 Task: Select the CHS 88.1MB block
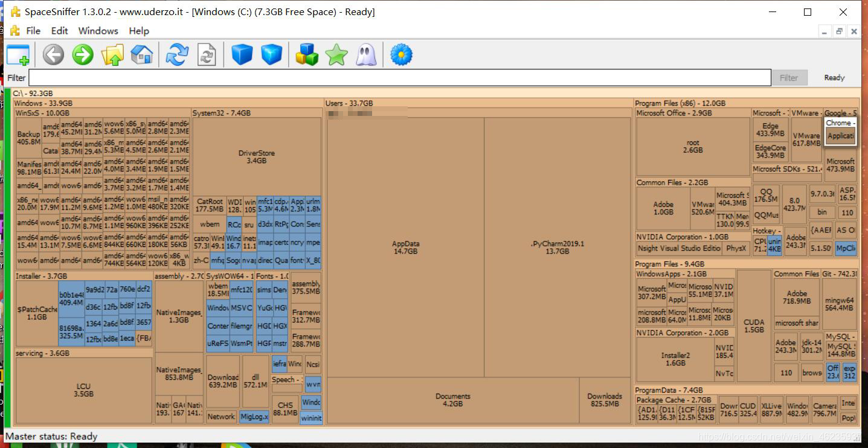[285, 409]
